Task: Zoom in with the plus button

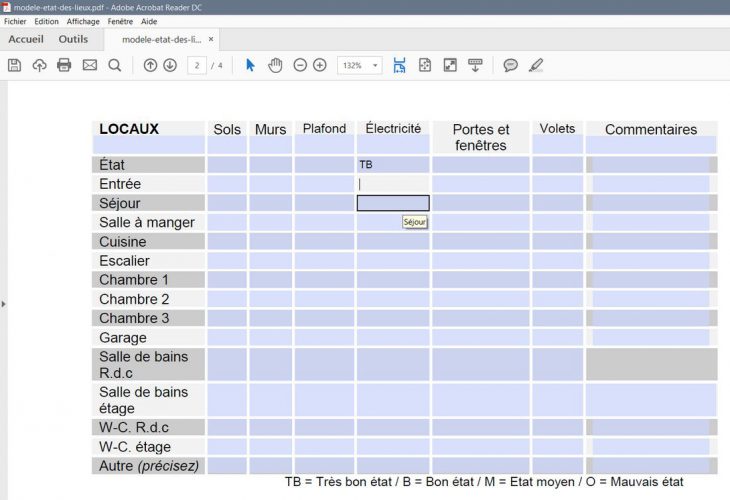Action: coord(320,65)
